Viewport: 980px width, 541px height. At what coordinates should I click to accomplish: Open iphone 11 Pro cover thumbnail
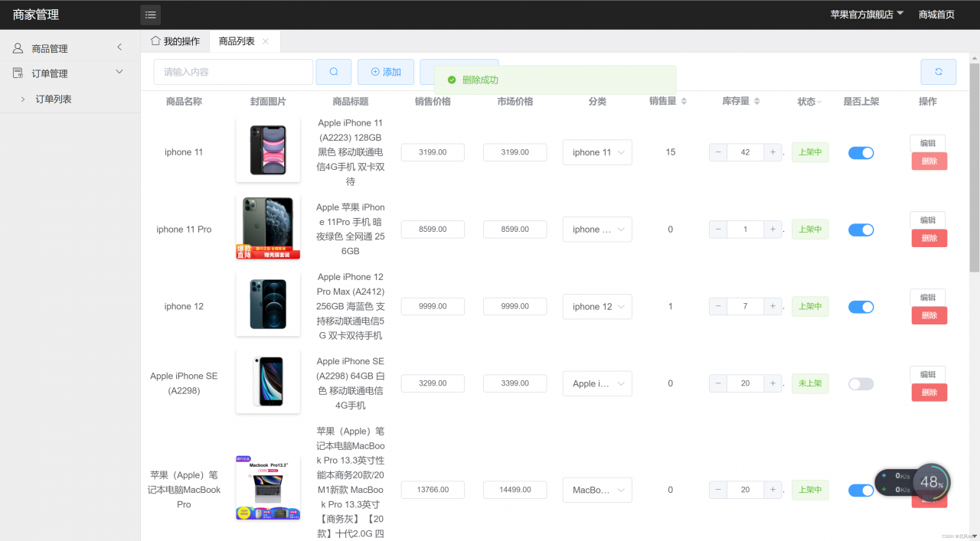268,228
